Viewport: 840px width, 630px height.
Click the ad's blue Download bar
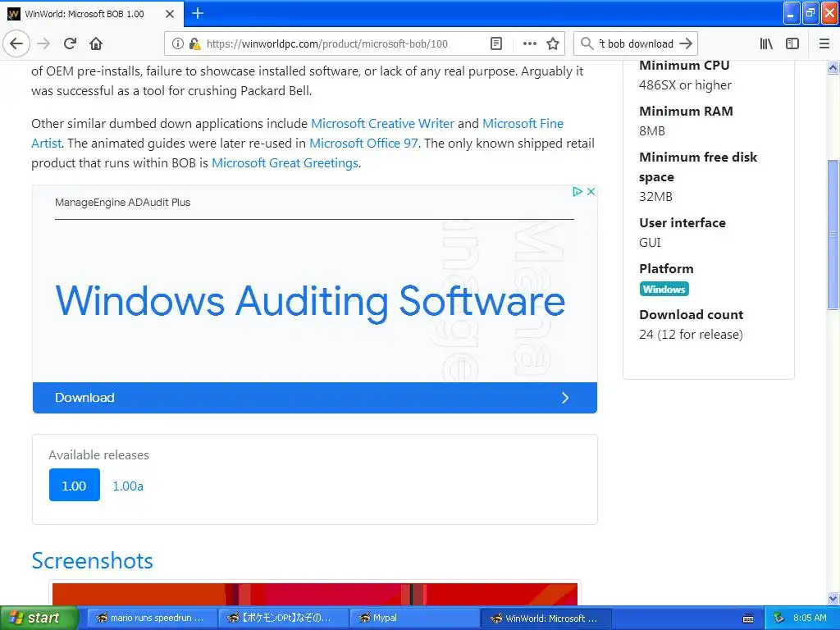(315, 398)
